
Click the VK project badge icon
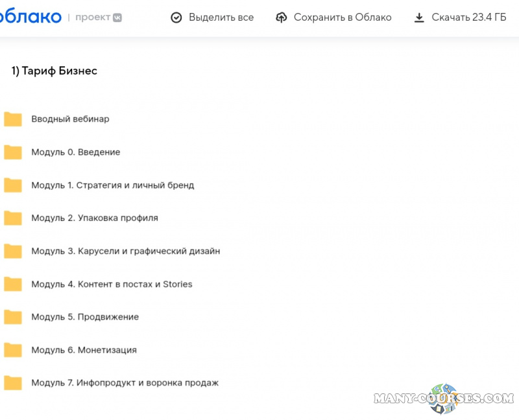point(117,17)
